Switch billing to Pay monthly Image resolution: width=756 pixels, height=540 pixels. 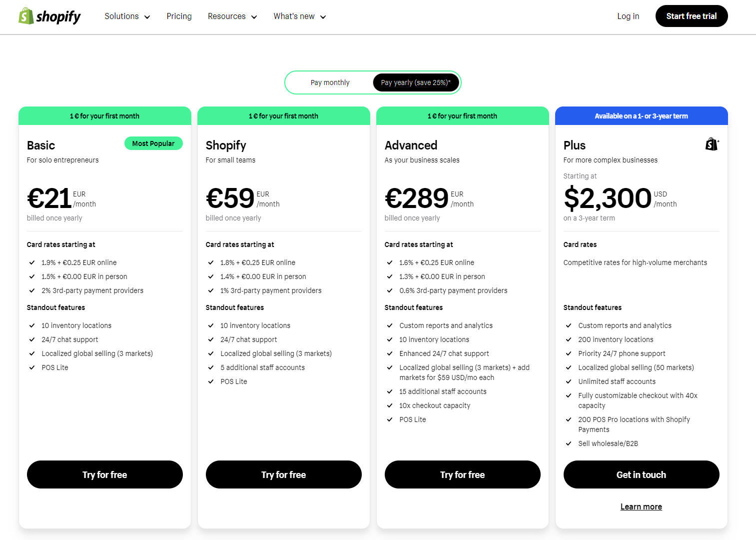tap(330, 82)
